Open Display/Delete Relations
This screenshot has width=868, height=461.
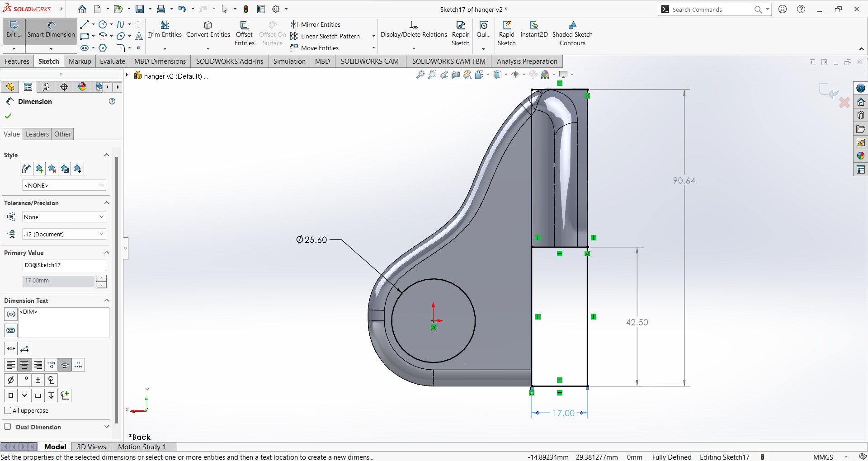pos(413,30)
